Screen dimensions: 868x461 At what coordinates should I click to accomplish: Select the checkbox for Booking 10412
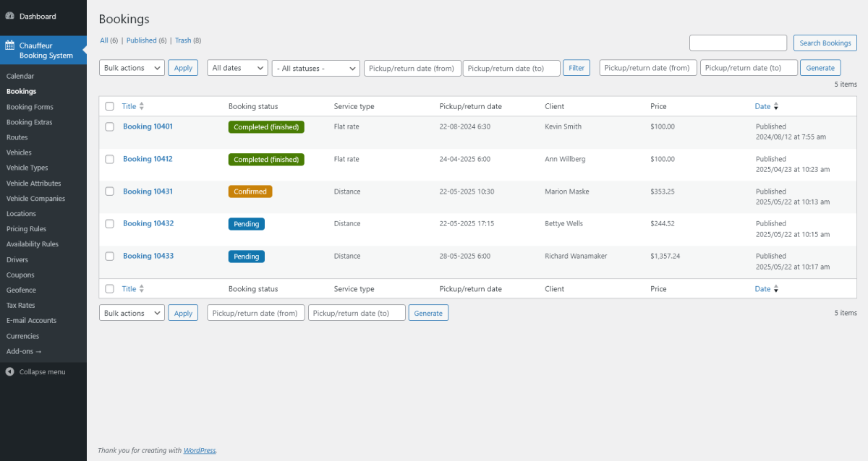point(109,159)
